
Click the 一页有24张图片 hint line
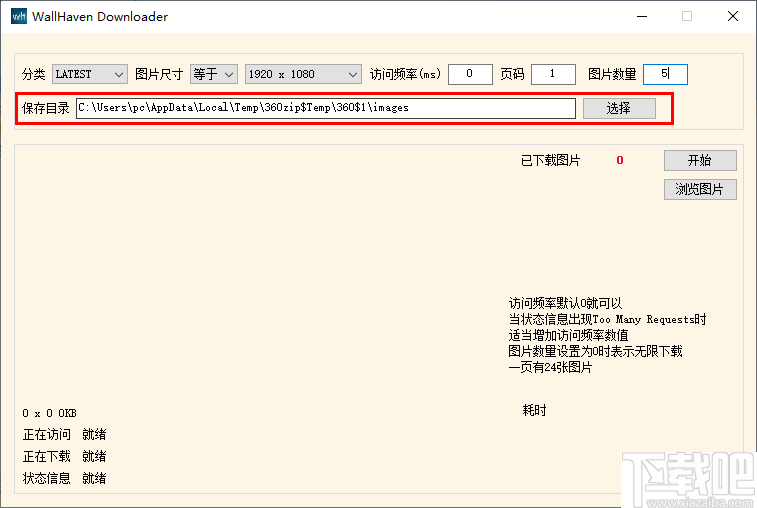tap(550, 367)
